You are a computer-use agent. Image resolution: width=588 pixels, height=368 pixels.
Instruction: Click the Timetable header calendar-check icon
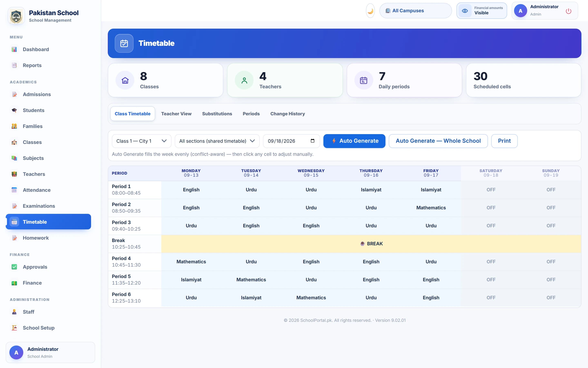pyautogui.click(x=124, y=43)
